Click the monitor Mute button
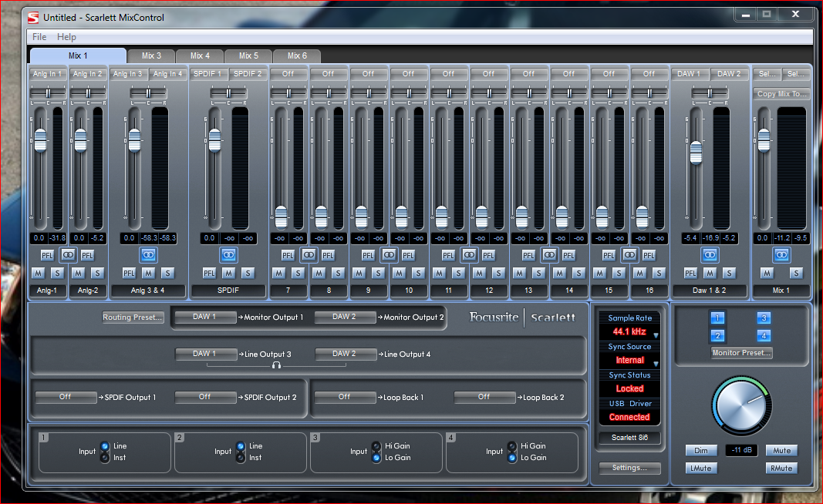Image resolution: width=823 pixels, height=504 pixels. click(x=782, y=451)
